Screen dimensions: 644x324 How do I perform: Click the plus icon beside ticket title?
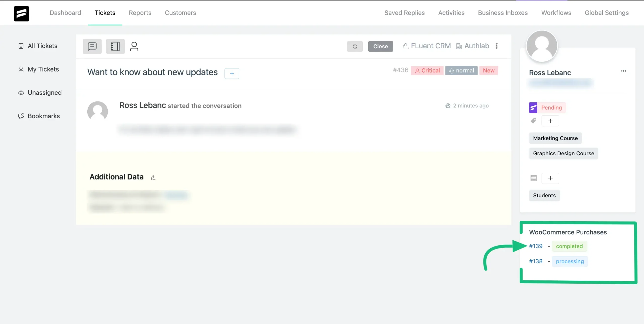click(x=232, y=74)
